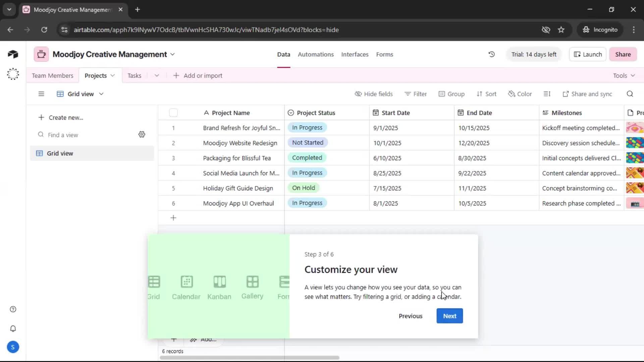The image size is (644, 362).
Task: Open a new browser tab
Action: [138, 10]
